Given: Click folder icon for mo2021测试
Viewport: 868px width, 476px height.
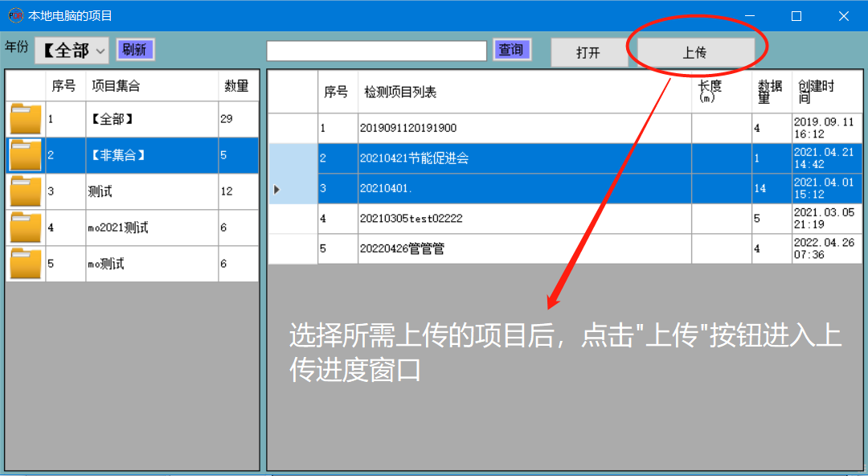Looking at the screenshot, I should 26,228.
